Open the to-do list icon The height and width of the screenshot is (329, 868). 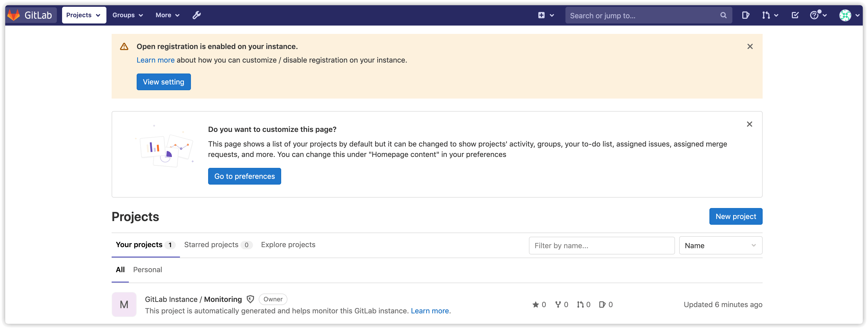click(x=795, y=15)
